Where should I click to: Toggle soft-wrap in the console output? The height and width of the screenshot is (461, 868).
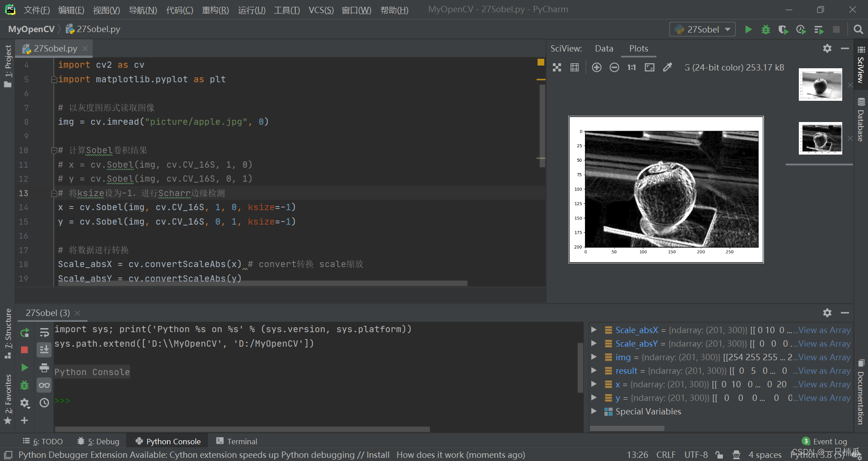point(44,332)
